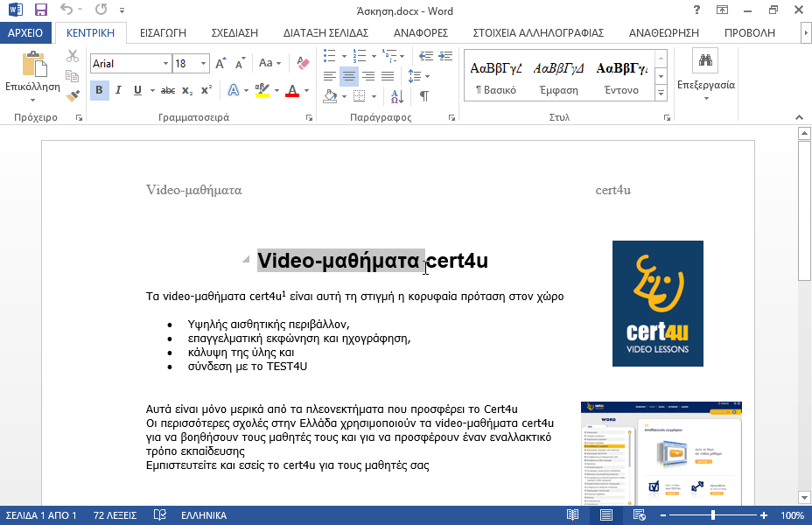This screenshot has height=525, width=812.
Task: Open the Επικόλληση paste options arrow
Action: [x=32, y=100]
